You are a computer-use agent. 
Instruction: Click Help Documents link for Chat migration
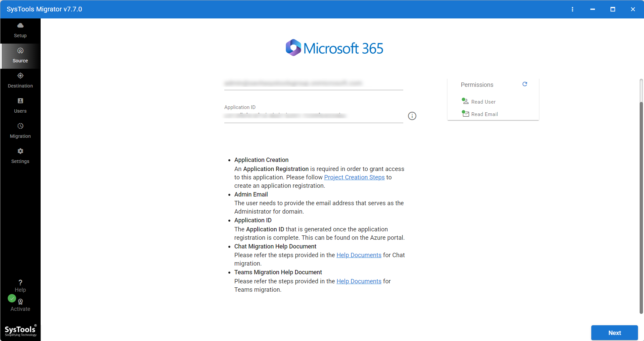point(359,255)
